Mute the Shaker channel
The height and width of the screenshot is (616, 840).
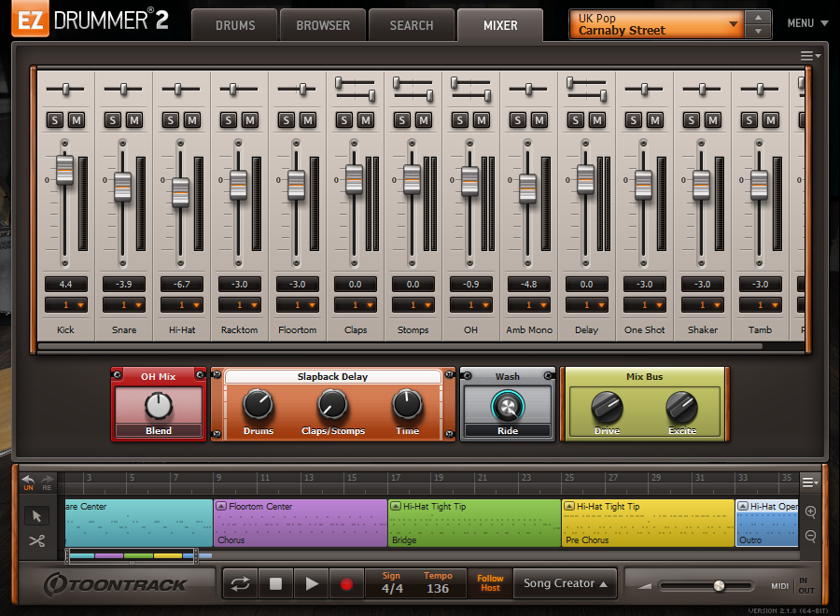pos(713,120)
